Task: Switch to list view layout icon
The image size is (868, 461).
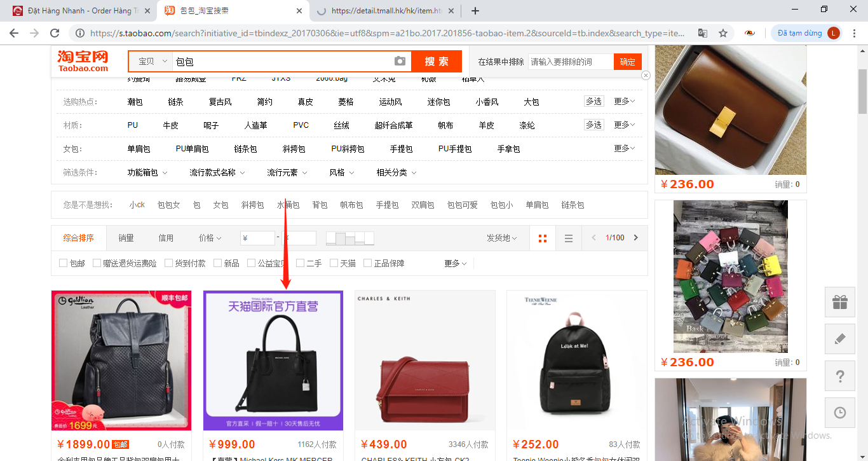Action: 569,238
